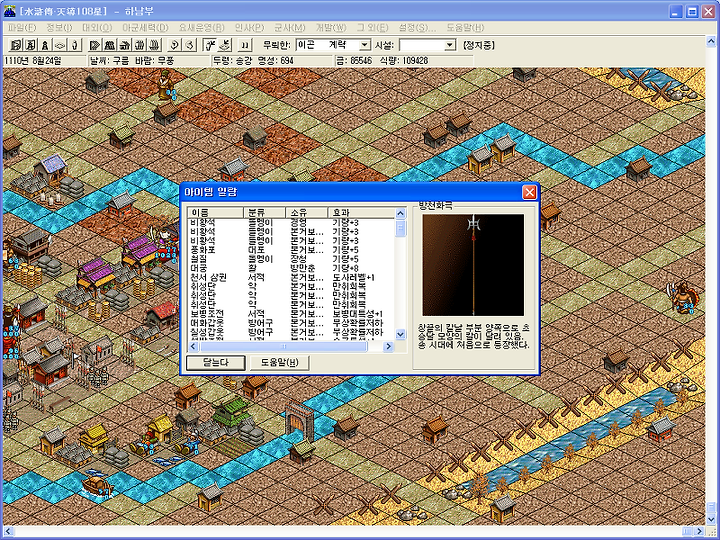Click item list horizontal scrollbar left arrow
Viewport: 720px width, 540px height.
click(x=193, y=347)
